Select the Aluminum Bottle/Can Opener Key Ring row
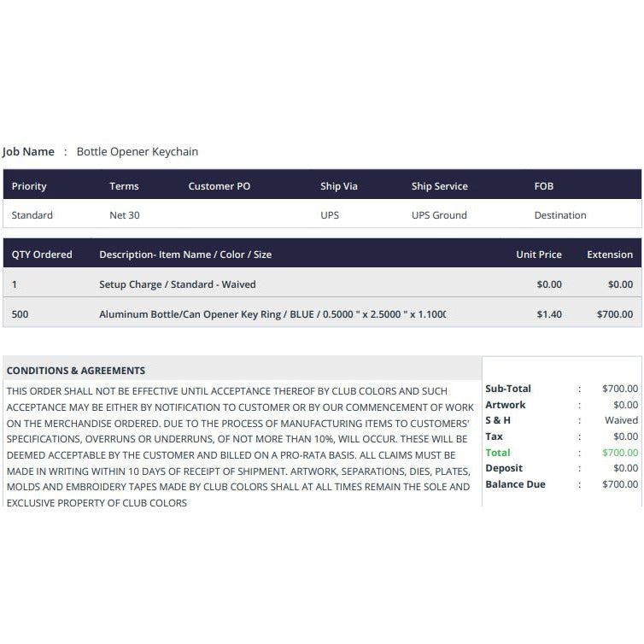 pos(322,313)
